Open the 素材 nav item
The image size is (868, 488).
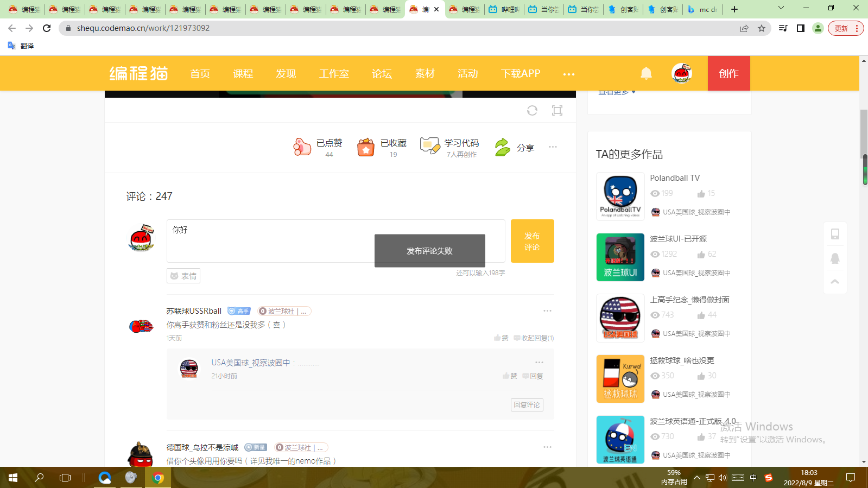425,73
